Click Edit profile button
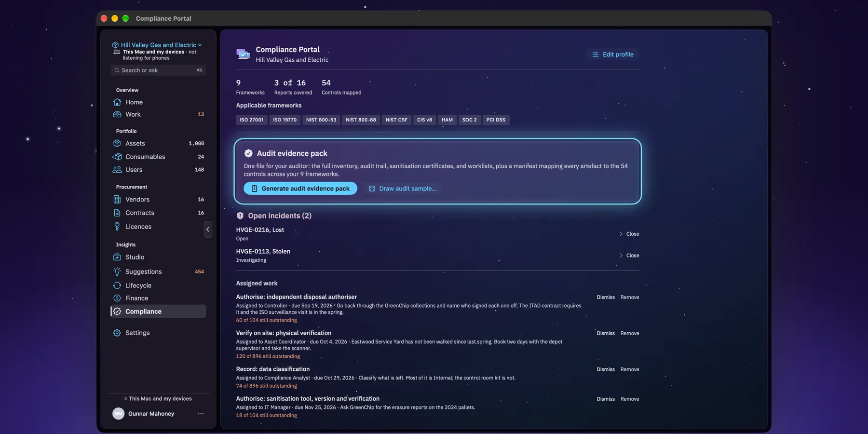Screen dimensions: 868x434 click(x=613, y=54)
